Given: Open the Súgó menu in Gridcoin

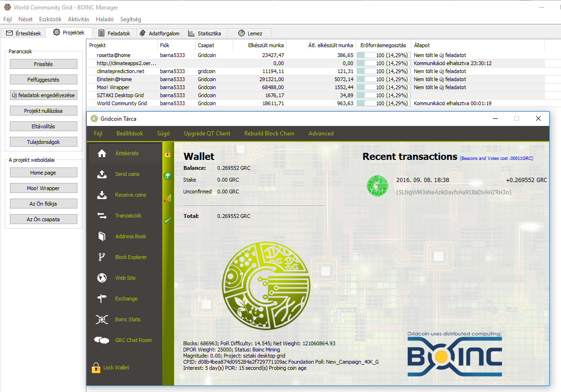Looking at the screenshot, I should [x=163, y=133].
